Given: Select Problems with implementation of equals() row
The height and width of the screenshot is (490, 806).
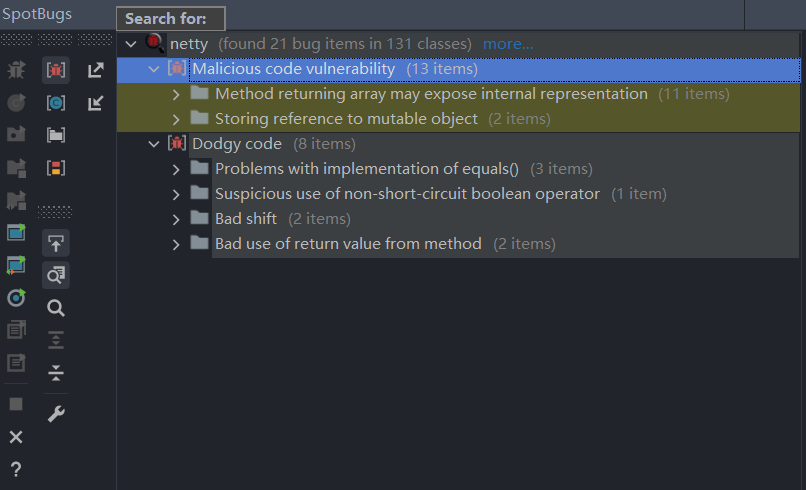Looking at the screenshot, I should tap(459, 169).
